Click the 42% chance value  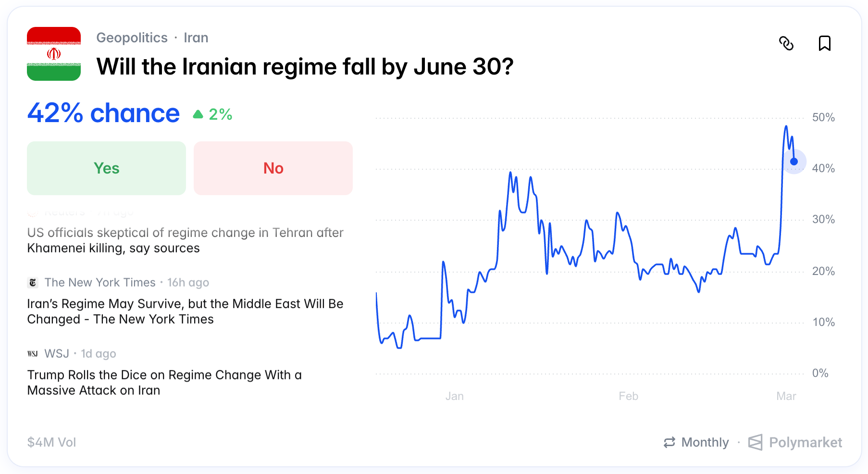tap(103, 113)
